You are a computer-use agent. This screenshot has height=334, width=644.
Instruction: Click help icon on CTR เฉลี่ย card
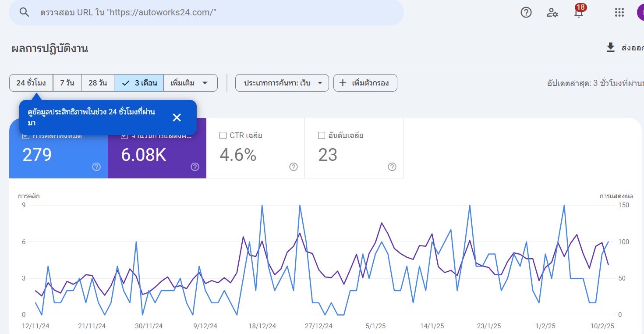pos(294,167)
